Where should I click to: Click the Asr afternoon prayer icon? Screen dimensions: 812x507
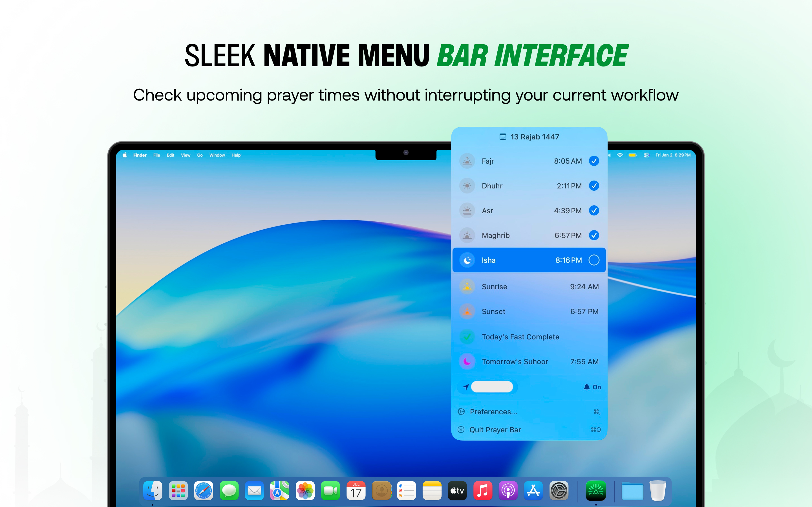point(467,211)
